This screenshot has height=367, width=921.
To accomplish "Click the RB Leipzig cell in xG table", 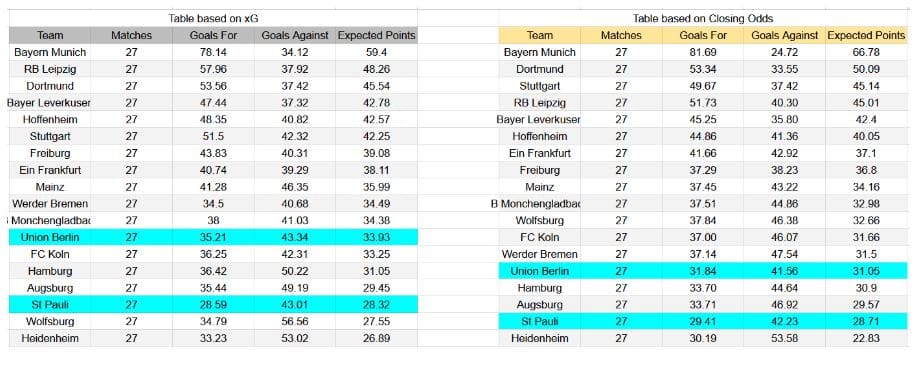I will click(x=50, y=69).
